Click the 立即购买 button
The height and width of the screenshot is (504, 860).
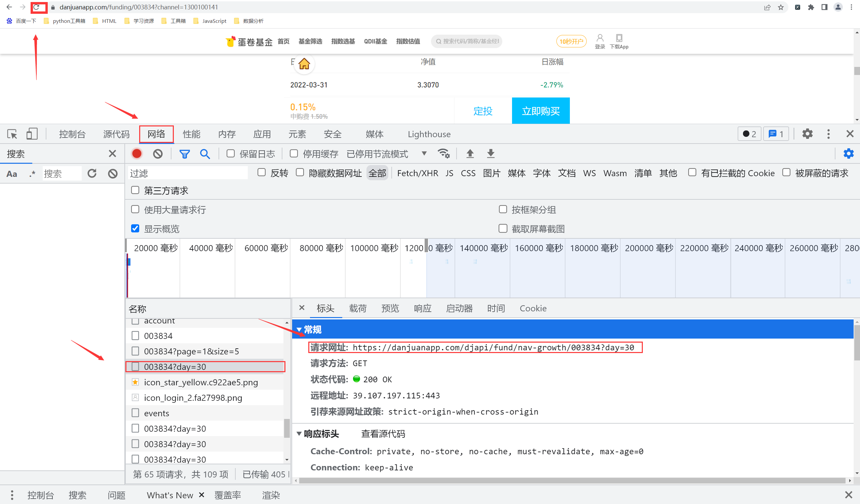[x=540, y=111]
